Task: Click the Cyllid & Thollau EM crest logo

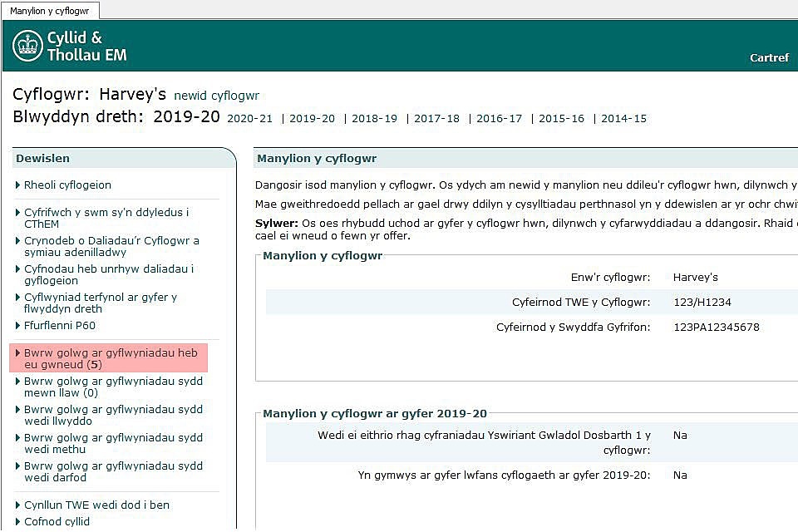Action: tap(28, 46)
